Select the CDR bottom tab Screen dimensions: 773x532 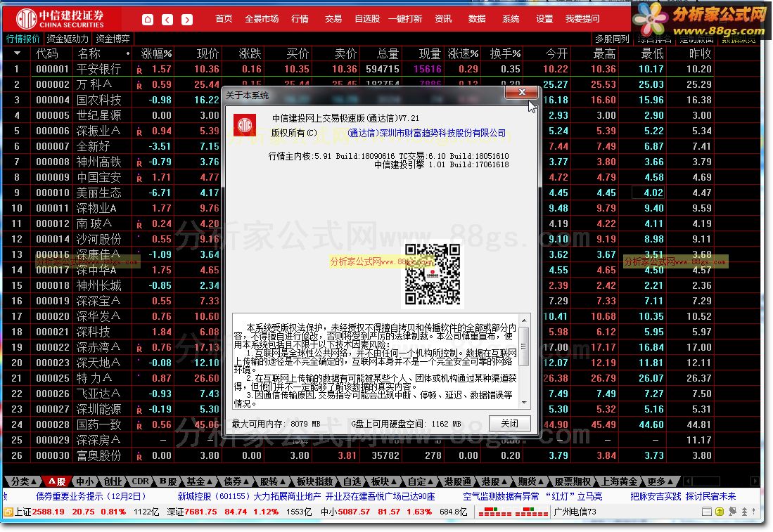[x=140, y=481]
